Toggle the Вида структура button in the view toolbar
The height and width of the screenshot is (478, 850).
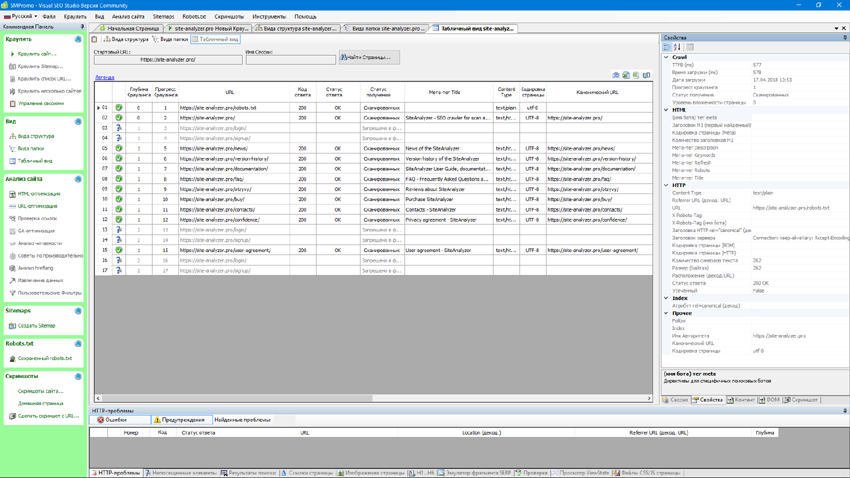pos(126,39)
